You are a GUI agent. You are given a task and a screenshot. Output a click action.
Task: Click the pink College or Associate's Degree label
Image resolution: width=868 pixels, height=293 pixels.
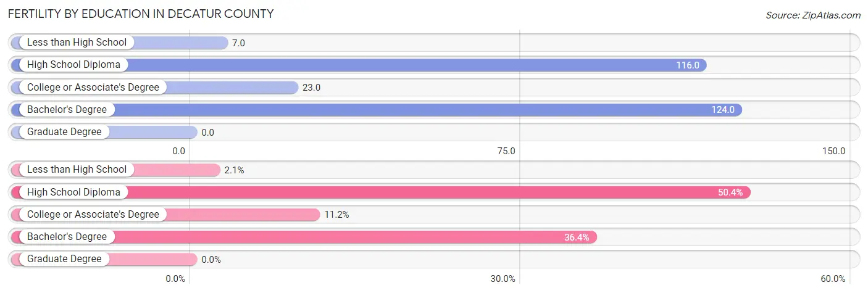coord(93,215)
